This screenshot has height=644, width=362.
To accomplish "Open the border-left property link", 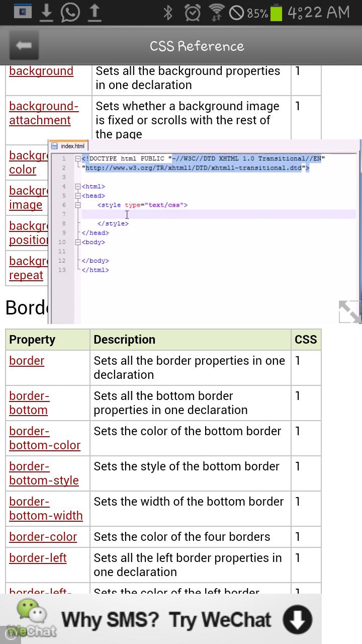I will 38,558.
